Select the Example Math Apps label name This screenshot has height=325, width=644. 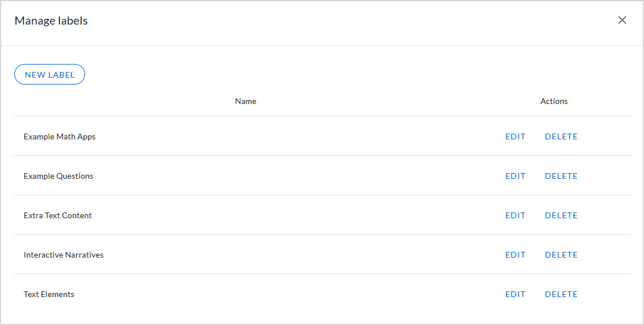(x=59, y=137)
